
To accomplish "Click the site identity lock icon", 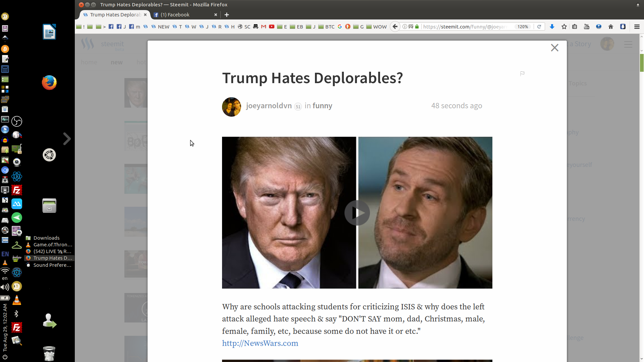I will coord(417,26).
